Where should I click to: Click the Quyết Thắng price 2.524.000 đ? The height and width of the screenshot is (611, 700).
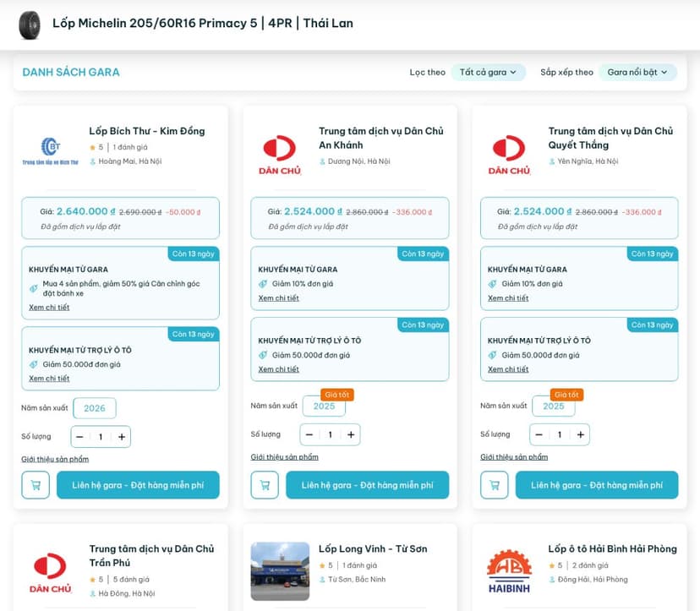tap(543, 211)
